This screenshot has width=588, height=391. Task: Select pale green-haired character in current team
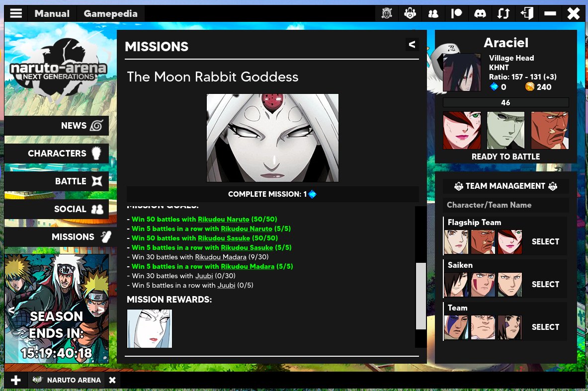(505, 131)
